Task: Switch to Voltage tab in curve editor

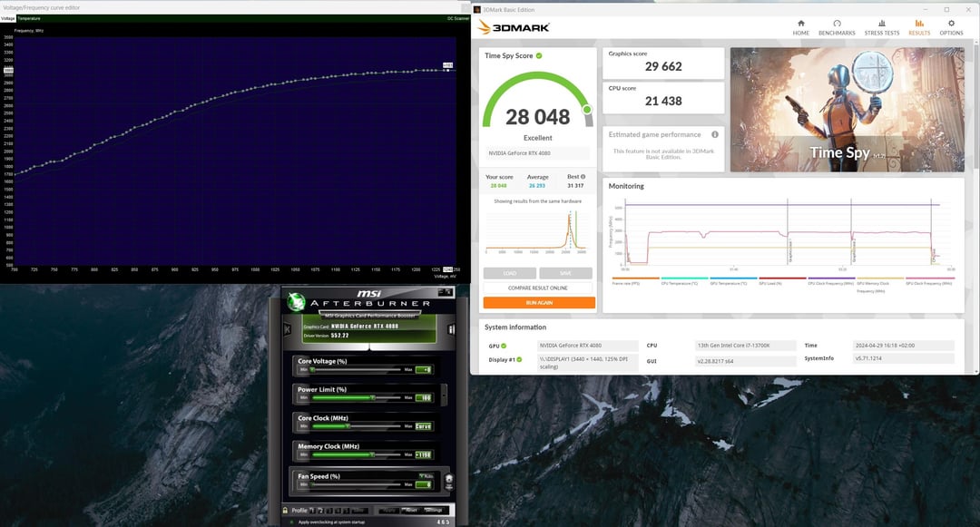Action: click(7, 19)
